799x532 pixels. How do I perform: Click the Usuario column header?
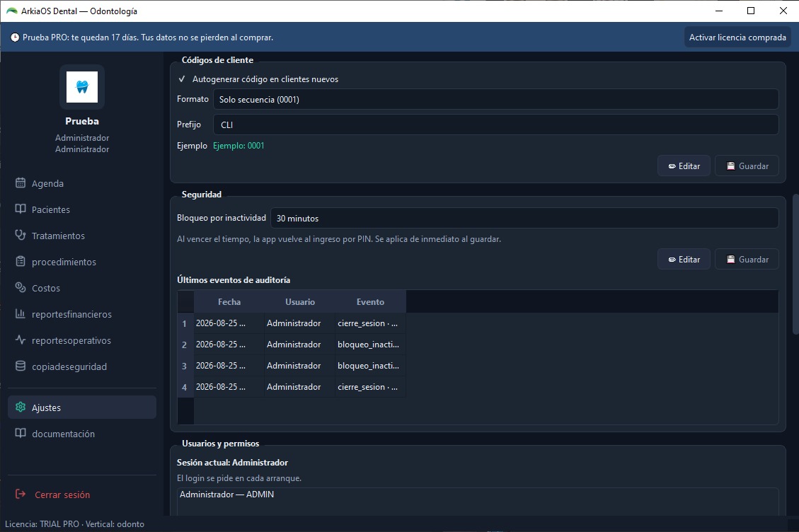click(x=300, y=301)
